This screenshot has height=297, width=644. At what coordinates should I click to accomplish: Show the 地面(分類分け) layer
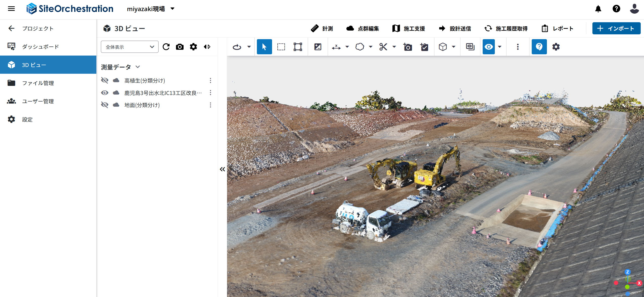(105, 105)
